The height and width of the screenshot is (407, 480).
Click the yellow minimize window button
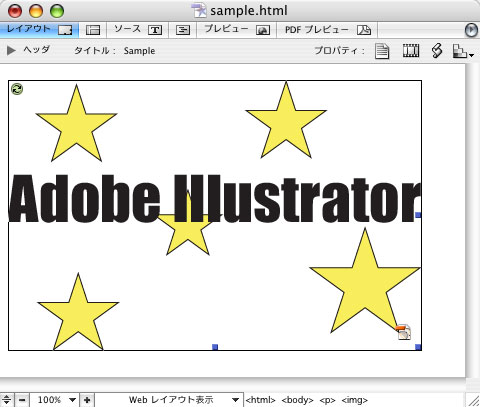[36, 11]
